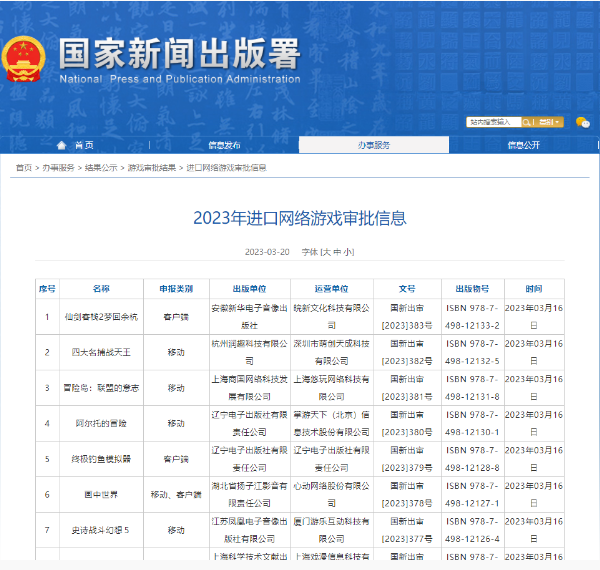Click the 出版物号 column header
Screen dimensions: 600x570
[472, 289]
